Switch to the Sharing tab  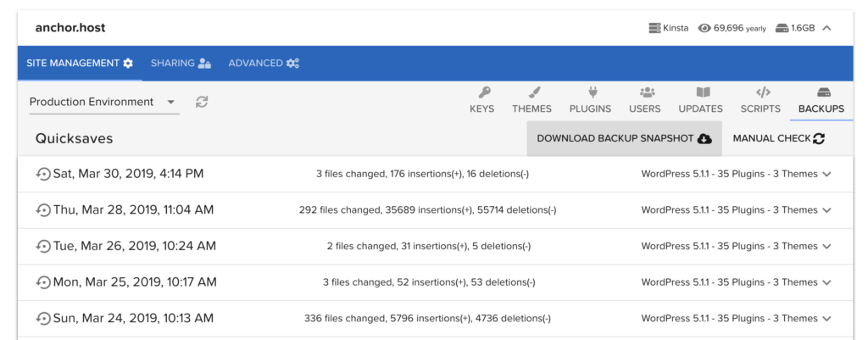181,63
